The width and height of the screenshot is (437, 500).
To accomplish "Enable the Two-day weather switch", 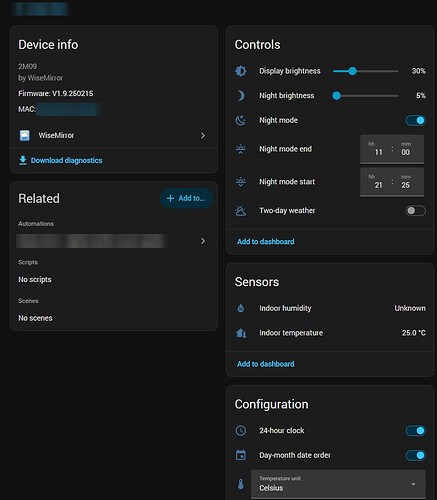I will [x=416, y=211].
